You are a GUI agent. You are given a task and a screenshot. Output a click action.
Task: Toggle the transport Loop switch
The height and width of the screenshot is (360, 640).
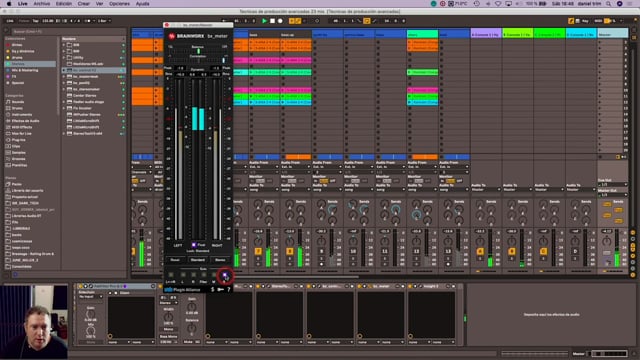point(367,21)
